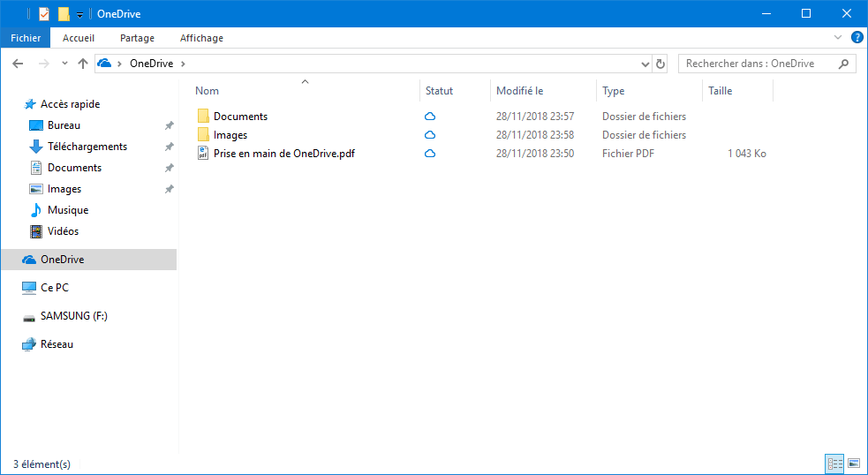Screen dimensions: 868x475
Task: Select Ce PC in the navigation pane
Action: pyautogui.click(x=54, y=287)
